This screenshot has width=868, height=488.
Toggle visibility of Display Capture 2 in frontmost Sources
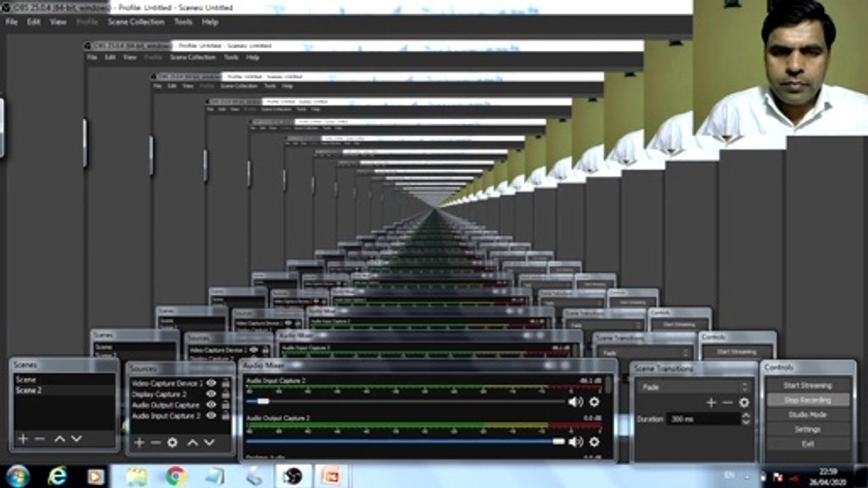tap(211, 394)
